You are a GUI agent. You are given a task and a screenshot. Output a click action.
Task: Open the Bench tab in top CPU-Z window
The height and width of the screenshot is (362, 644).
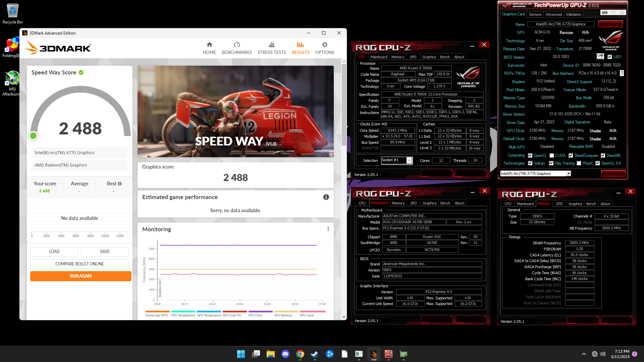[x=445, y=57]
